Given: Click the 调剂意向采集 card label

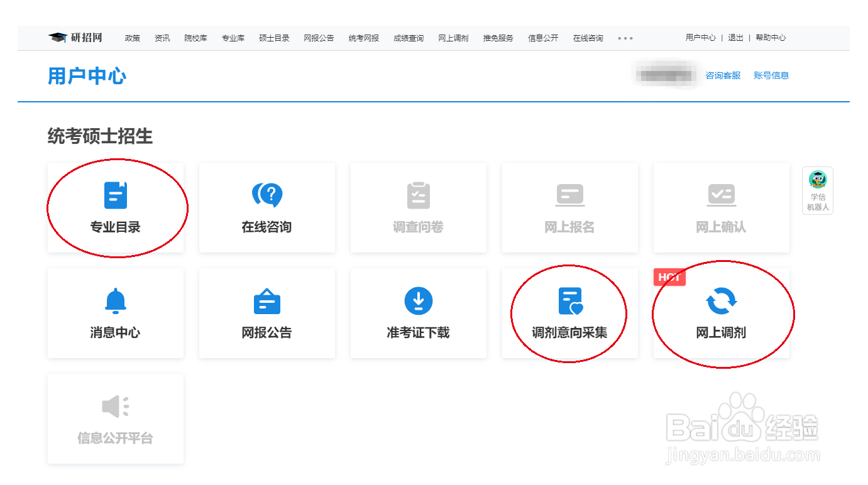Looking at the screenshot, I should coord(570,333).
